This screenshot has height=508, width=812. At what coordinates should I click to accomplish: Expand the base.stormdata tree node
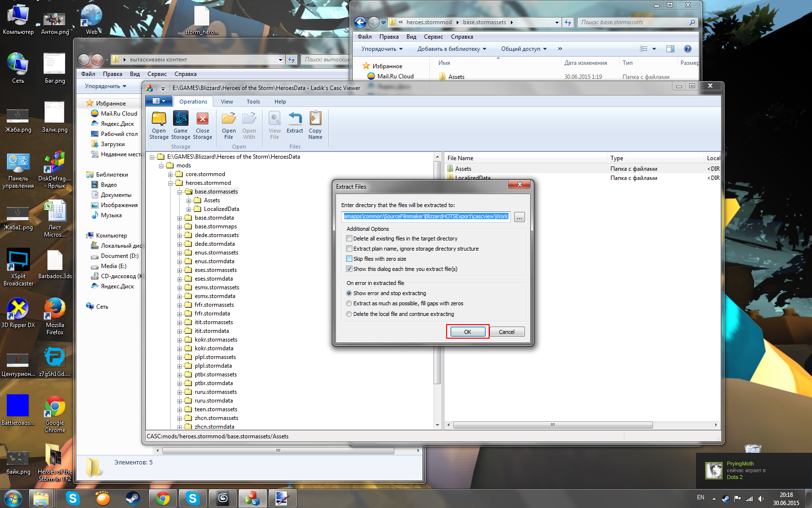click(180, 218)
